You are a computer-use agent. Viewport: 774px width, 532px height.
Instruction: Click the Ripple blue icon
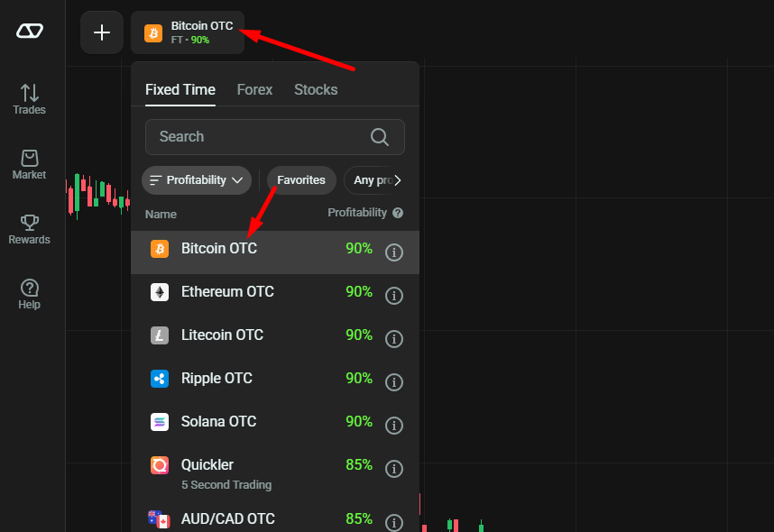pyautogui.click(x=160, y=379)
